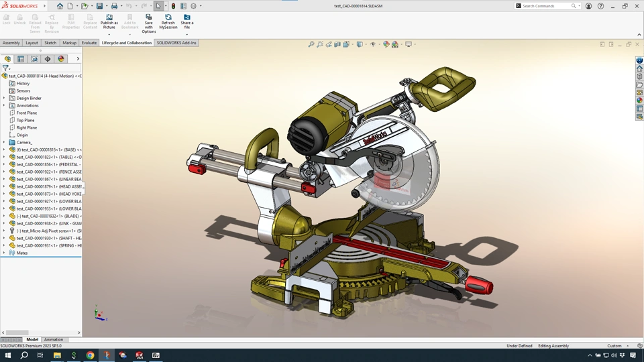Open the Options gear icon

click(193, 6)
